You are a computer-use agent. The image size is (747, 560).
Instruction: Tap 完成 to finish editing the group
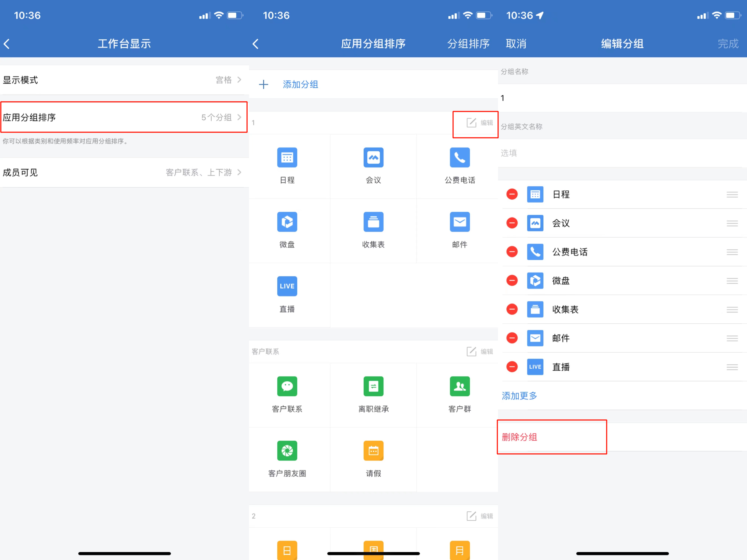tap(728, 44)
